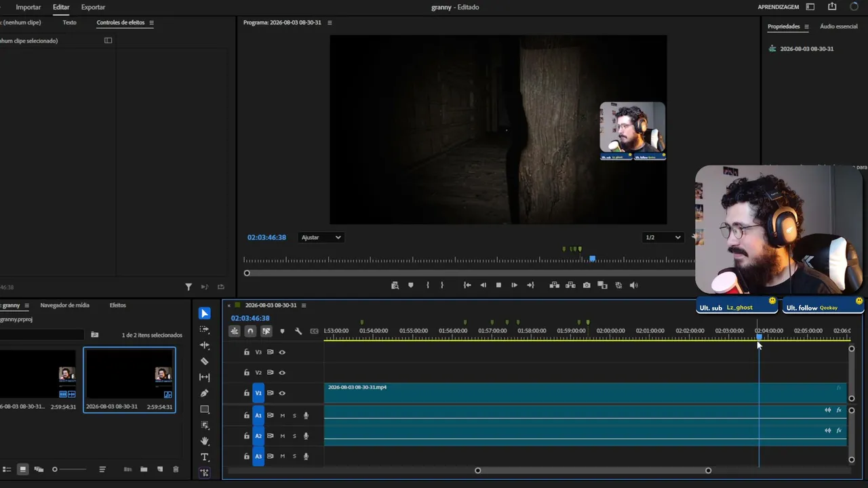
Task: Select the 2026-08-03 08-30-31 sequence thumbnail
Action: [130, 380]
